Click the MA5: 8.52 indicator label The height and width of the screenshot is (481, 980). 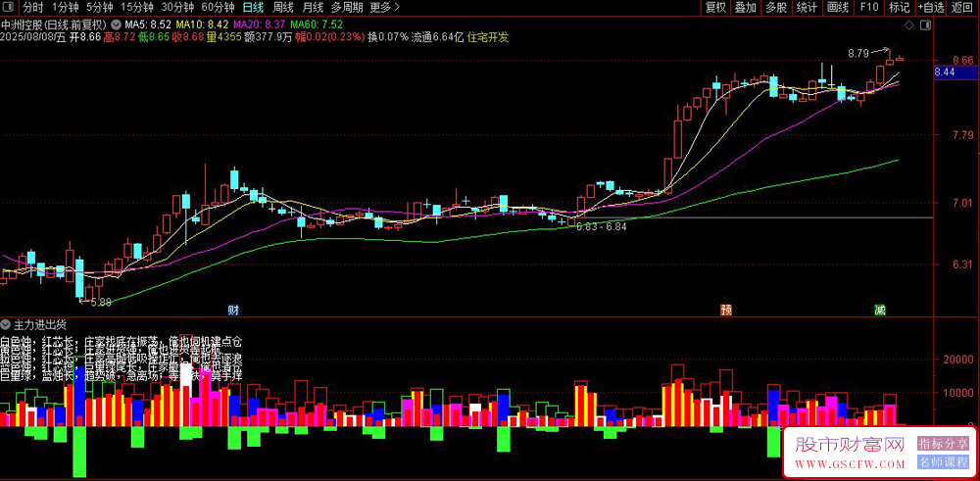tap(148, 25)
